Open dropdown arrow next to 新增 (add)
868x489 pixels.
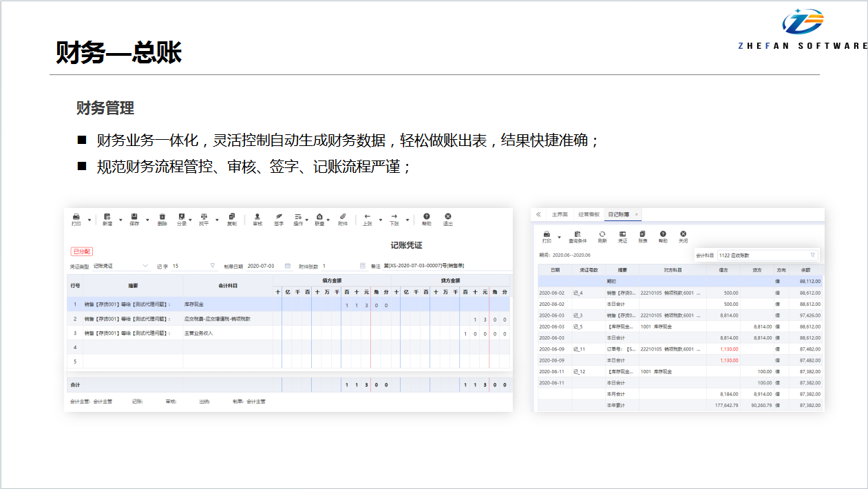(x=120, y=220)
